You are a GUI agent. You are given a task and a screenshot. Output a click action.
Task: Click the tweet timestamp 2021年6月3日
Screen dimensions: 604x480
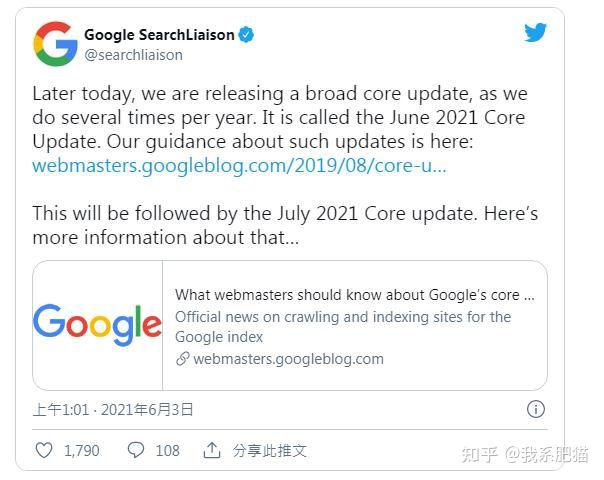click(x=147, y=410)
